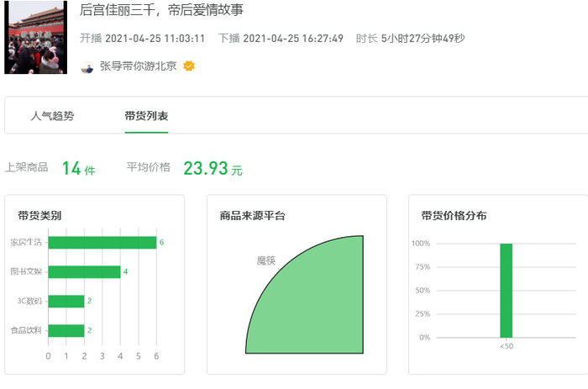
Task: Click the livestream title 后宫佳丽三千，帝后爱情故事
Action: 161,9
